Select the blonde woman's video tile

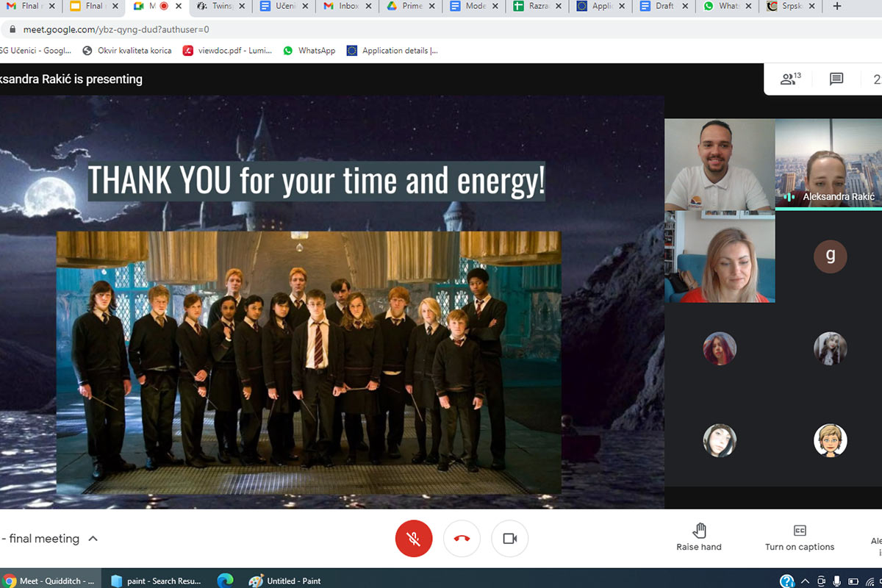pos(720,257)
